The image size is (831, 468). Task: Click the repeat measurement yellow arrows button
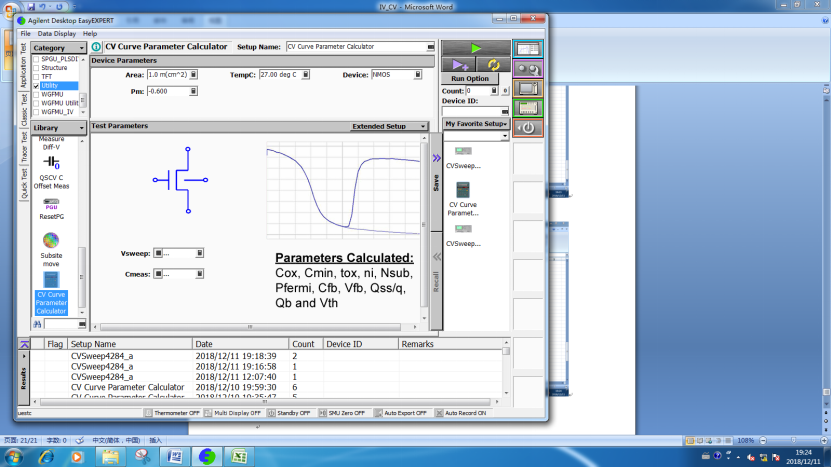[493, 65]
